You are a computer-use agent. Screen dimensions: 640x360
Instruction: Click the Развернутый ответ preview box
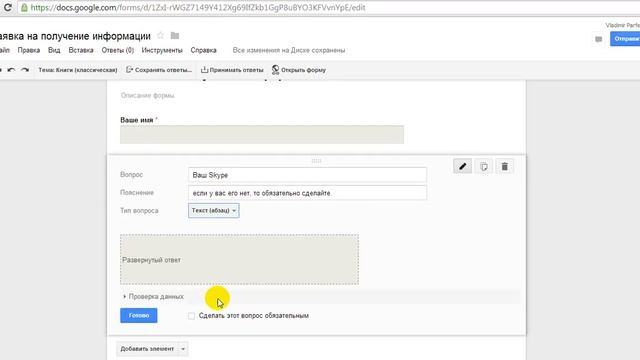(x=239, y=260)
